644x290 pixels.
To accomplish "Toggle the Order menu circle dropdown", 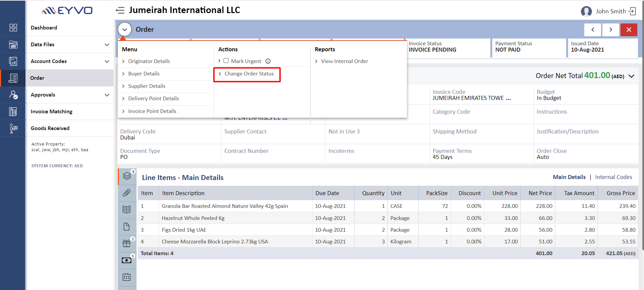I will coord(125,30).
